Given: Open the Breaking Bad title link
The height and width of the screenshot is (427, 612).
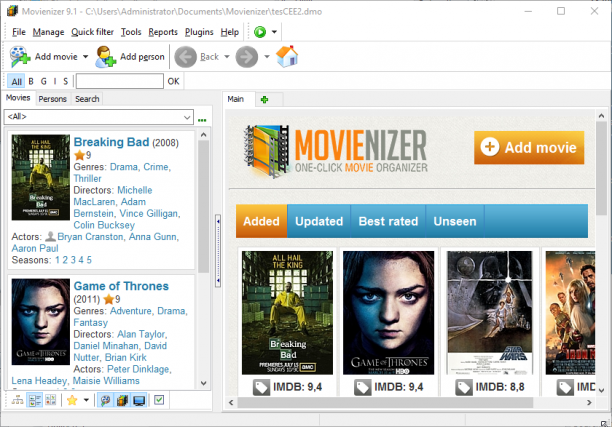Looking at the screenshot, I should pyautogui.click(x=111, y=142).
